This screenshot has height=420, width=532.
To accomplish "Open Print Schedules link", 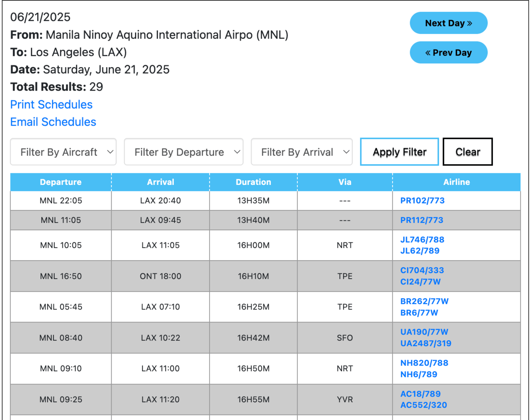I will pyautogui.click(x=51, y=105).
